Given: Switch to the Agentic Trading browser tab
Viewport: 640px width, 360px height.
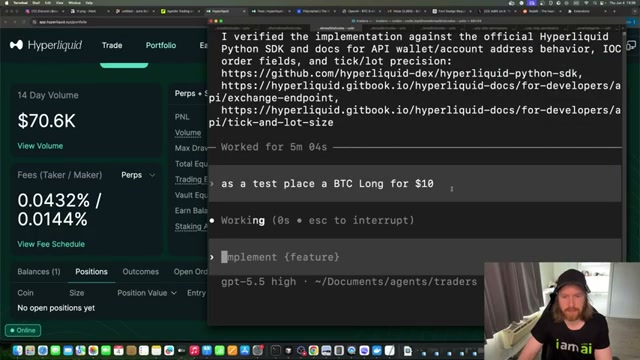Looking at the screenshot, I should click(x=180, y=11).
